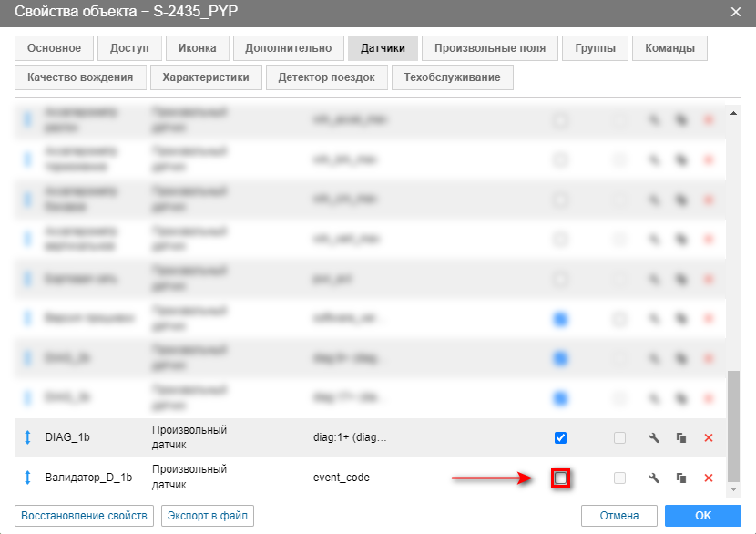
Task: Copy the Валидатор_D_1b sensor
Action: pos(681,478)
